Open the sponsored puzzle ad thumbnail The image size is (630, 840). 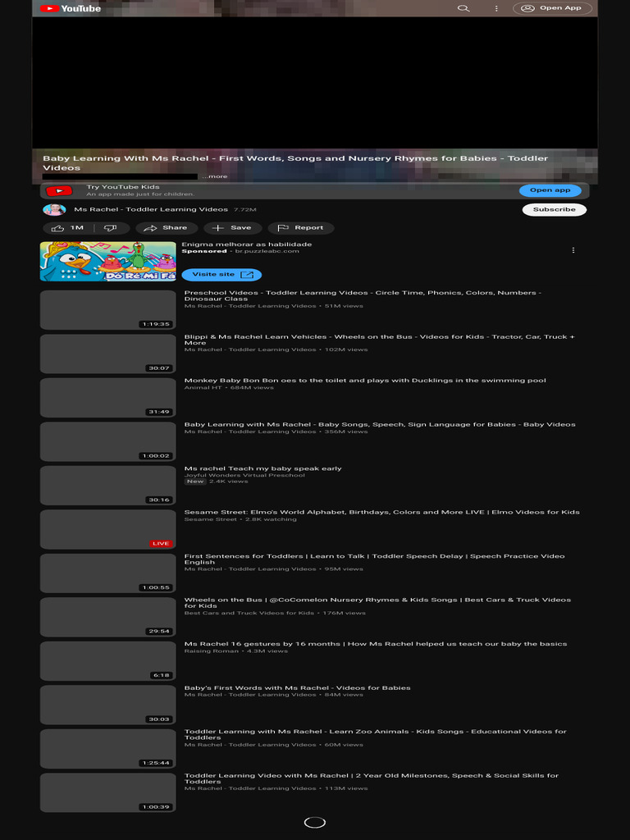pos(107,262)
